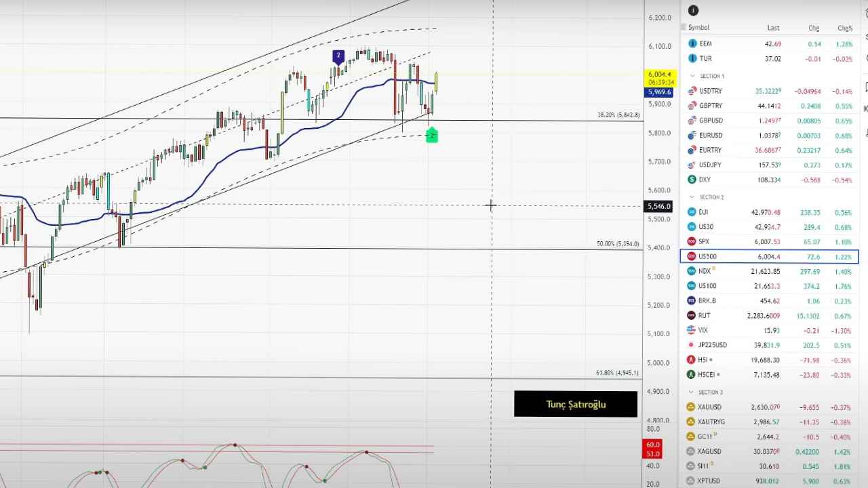Click the EURUSD currency flag icon
Image resolution: width=868 pixels, height=488 pixels.
coord(692,136)
